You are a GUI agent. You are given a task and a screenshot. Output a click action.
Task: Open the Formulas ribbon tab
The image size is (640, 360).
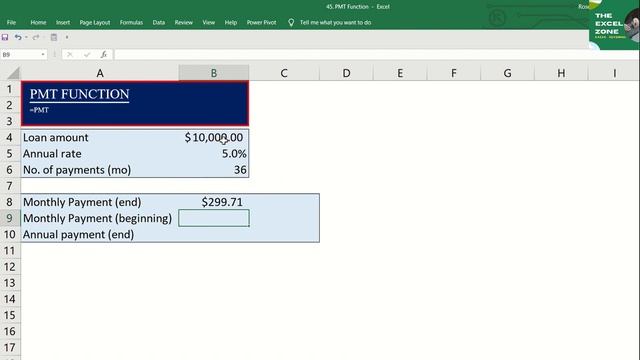131,22
